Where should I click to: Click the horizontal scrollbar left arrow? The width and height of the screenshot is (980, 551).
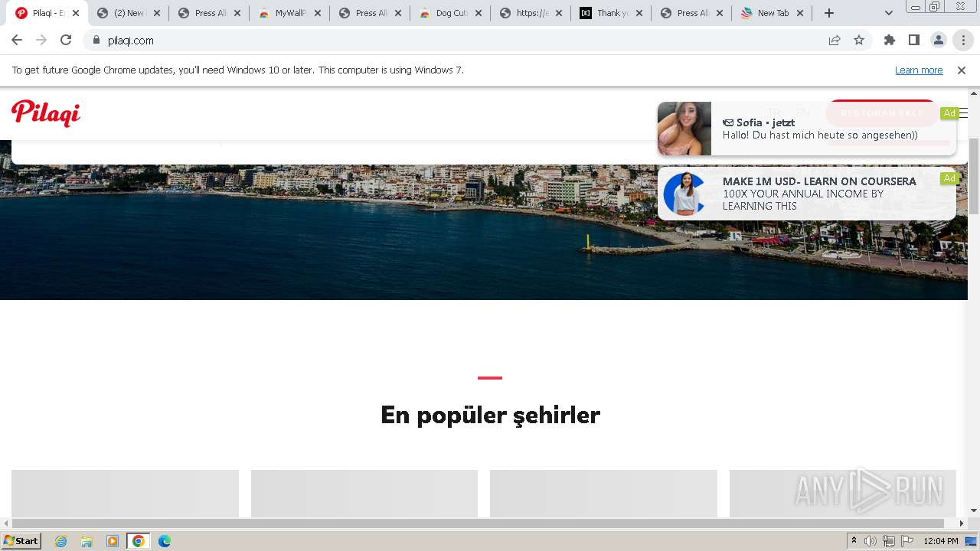point(6,523)
